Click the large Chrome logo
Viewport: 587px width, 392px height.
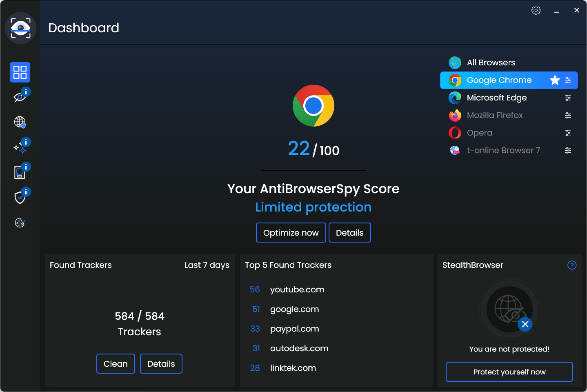pyautogui.click(x=314, y=105)
